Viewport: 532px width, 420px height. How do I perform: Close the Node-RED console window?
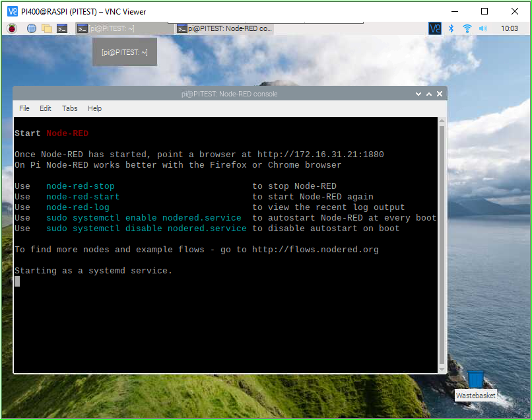tap(440, 94)
